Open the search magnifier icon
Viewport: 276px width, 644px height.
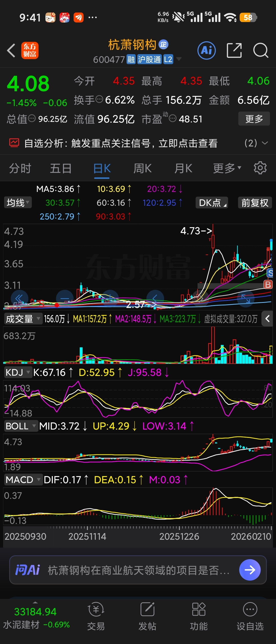261,50
